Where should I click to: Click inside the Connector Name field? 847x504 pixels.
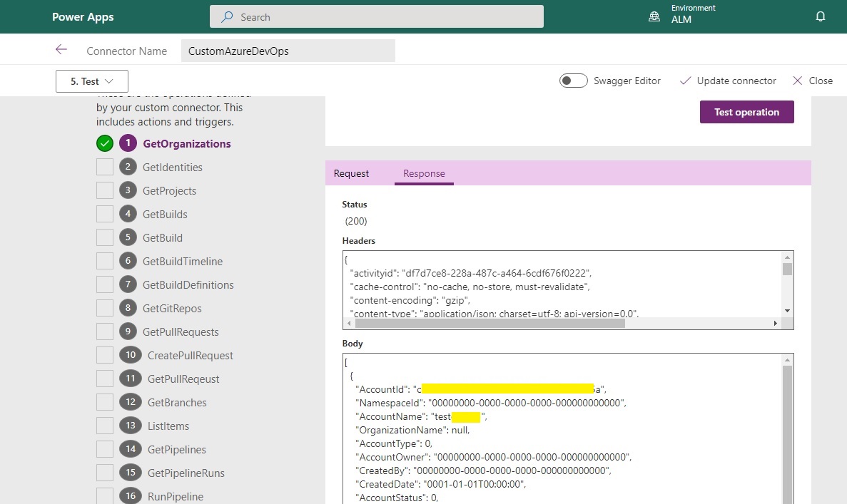(x=288, y=50)
